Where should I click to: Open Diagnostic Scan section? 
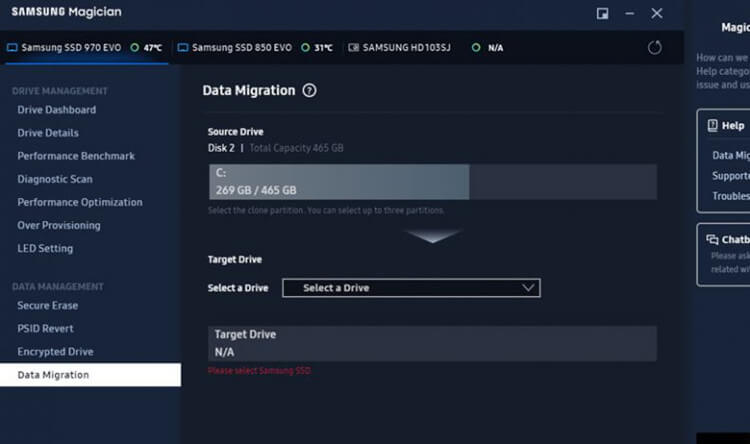pos(55,179)
